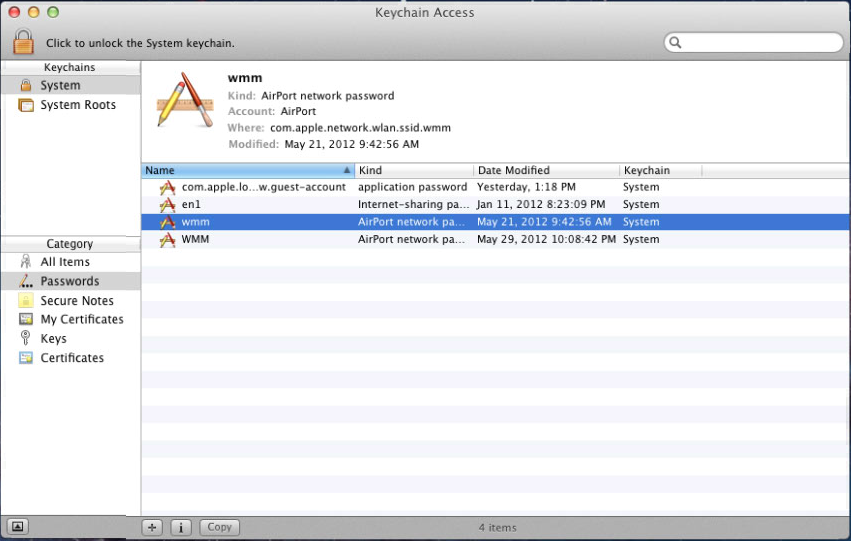Toggle the Keychains list visibility button
851x541 pixels.
[x=17, y=526]
